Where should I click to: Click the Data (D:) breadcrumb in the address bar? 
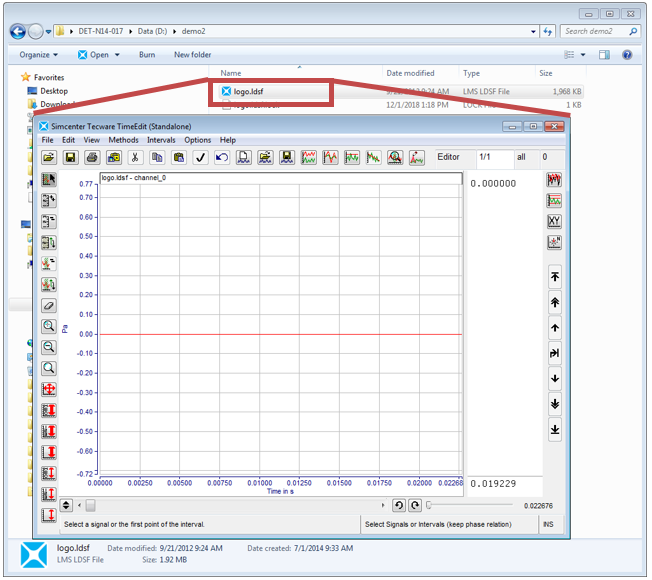point(152,32)
